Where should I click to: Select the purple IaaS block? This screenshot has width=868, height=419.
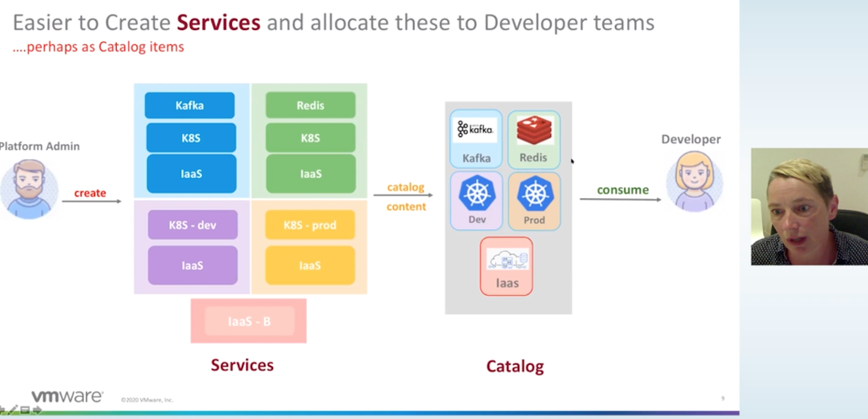193,265
